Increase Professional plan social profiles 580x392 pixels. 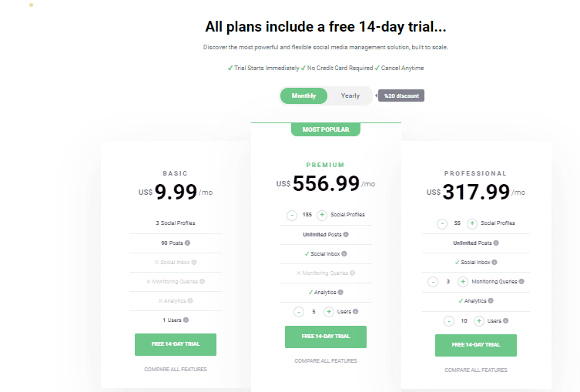click(472, 223)
